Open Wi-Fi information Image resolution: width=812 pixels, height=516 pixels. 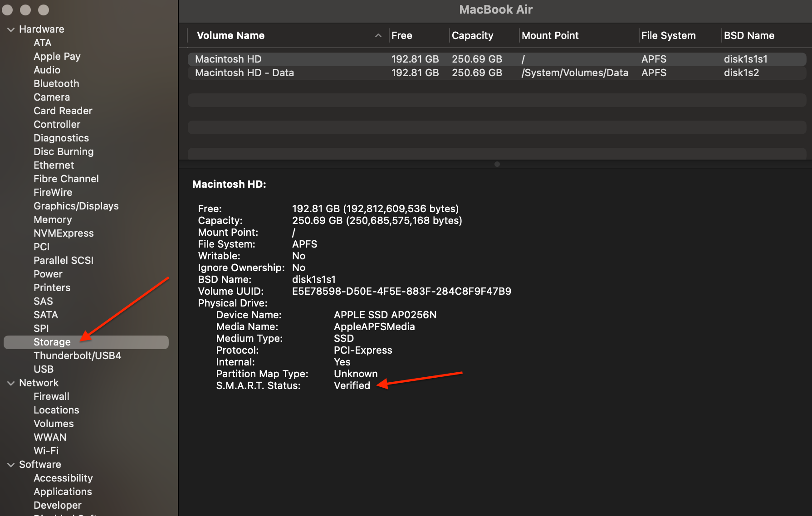point(46,451)
